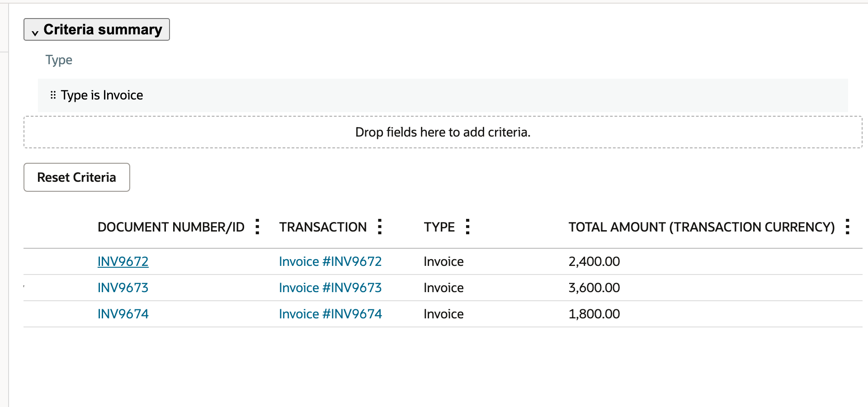Open document INV9673 link
This screenshot has width=868, height=407.
123,288
